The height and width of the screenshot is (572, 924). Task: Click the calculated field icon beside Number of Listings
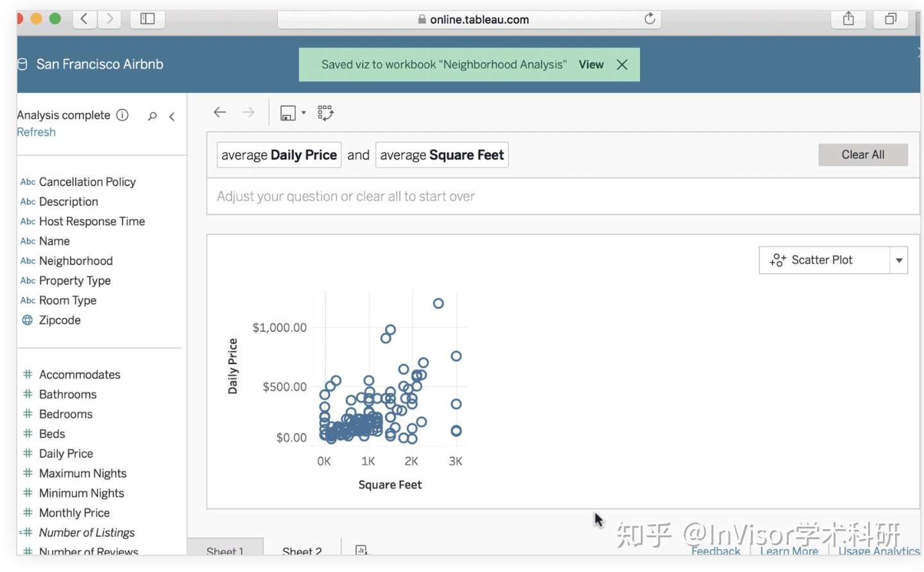(x=26, y=532)
